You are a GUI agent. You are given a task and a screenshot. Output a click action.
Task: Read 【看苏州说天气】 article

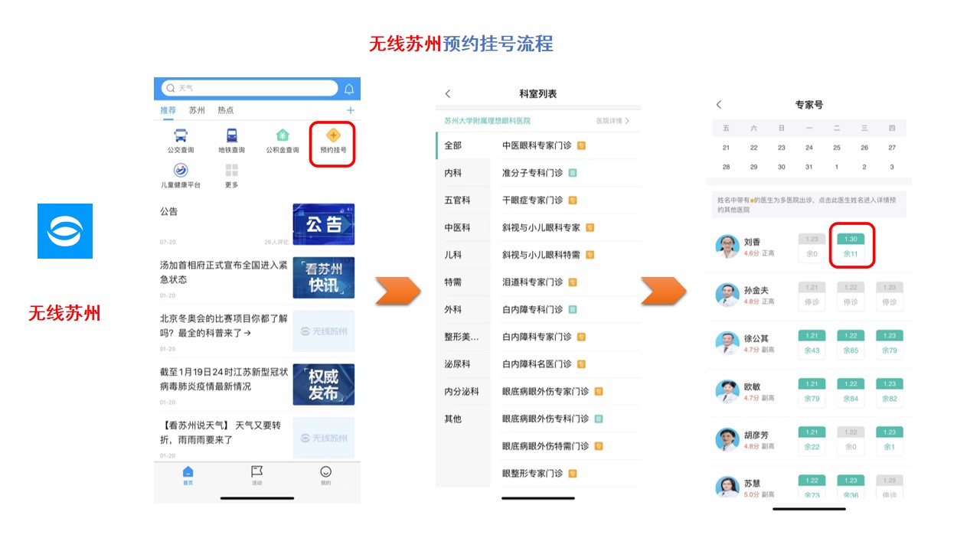coord(220,432)
